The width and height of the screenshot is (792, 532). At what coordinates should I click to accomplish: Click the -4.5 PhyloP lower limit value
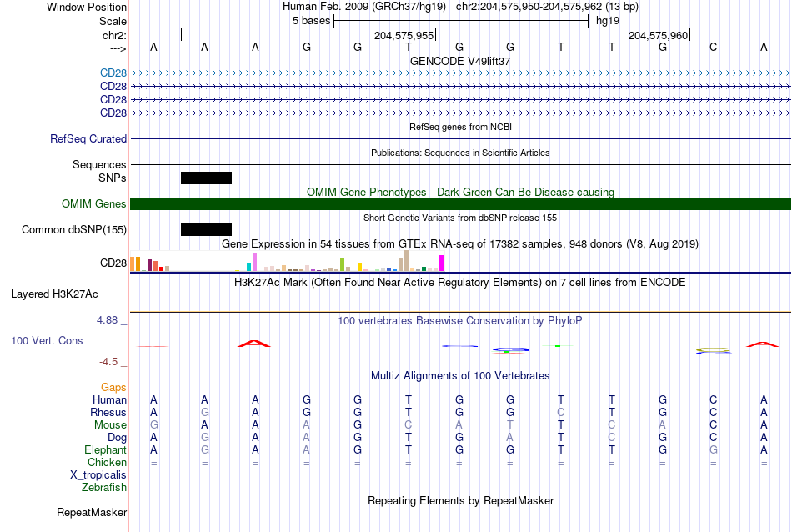click(108, 362)
